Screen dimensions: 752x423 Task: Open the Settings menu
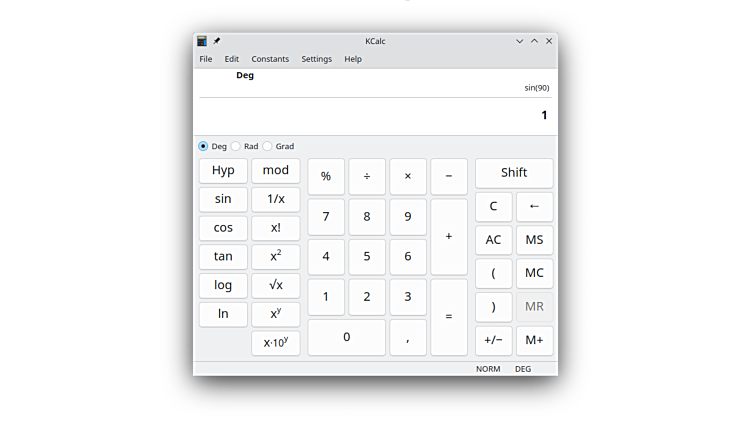316,59
